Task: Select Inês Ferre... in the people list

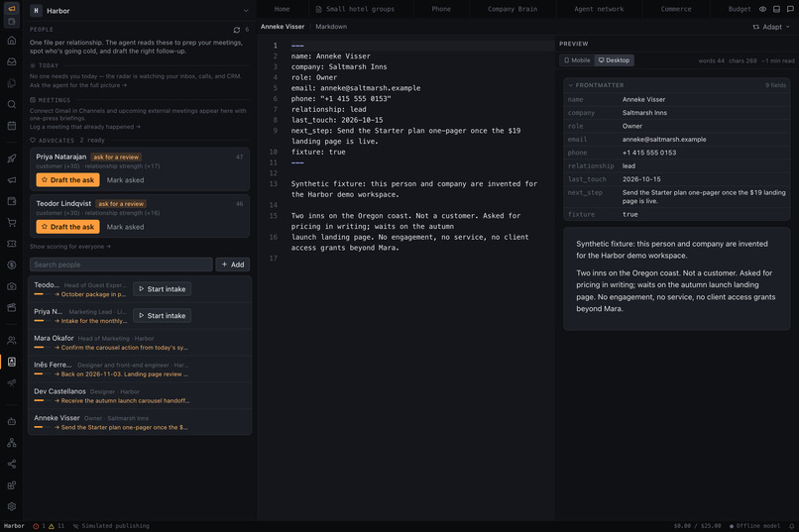Action: coord(140,370)
